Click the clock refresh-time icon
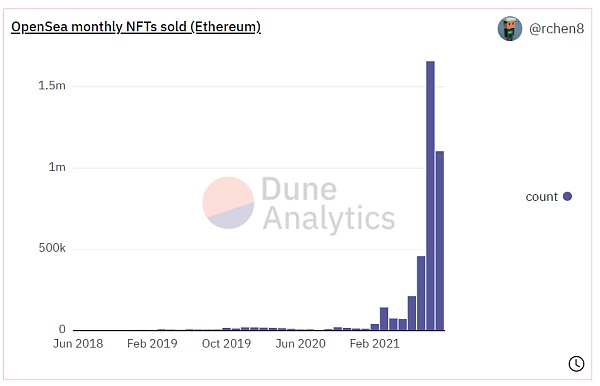This screenshot has height=386, width=600. [576, 363]
